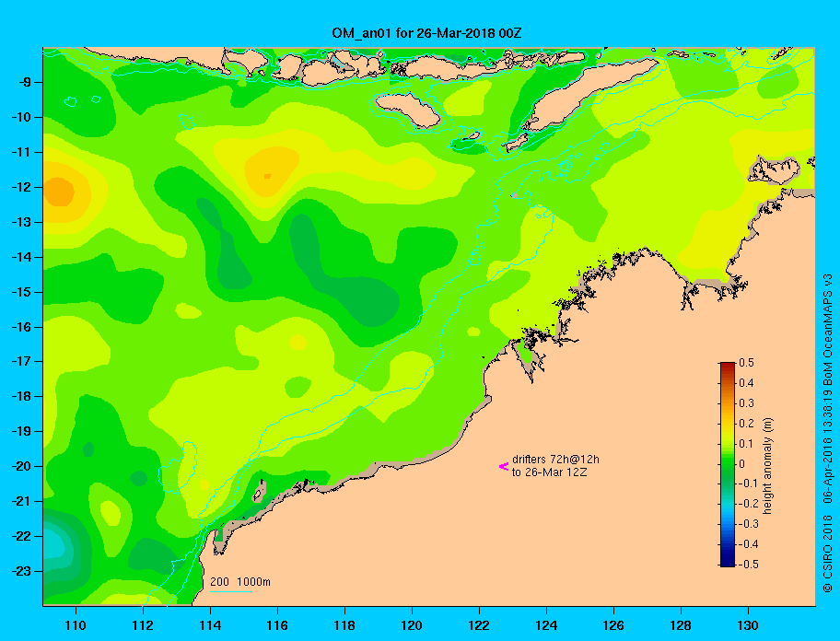Click the '114' longitude axis label
This screenshot has height=641, width=840.
coord(211,625)
